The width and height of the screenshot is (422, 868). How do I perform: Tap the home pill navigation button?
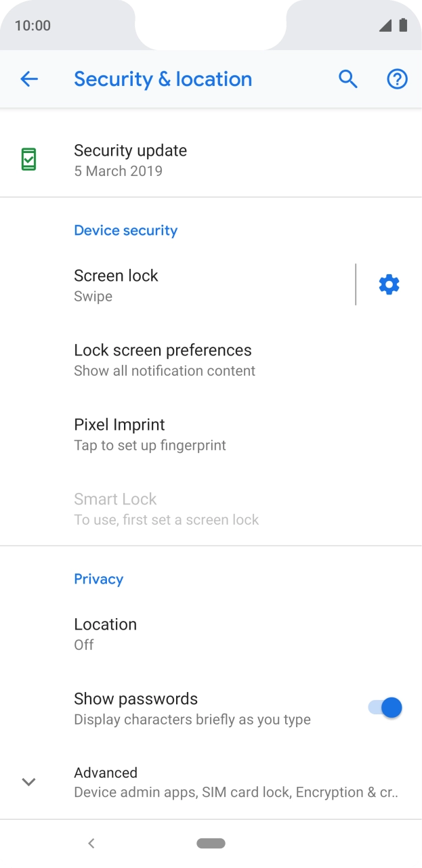click(211, 843)
